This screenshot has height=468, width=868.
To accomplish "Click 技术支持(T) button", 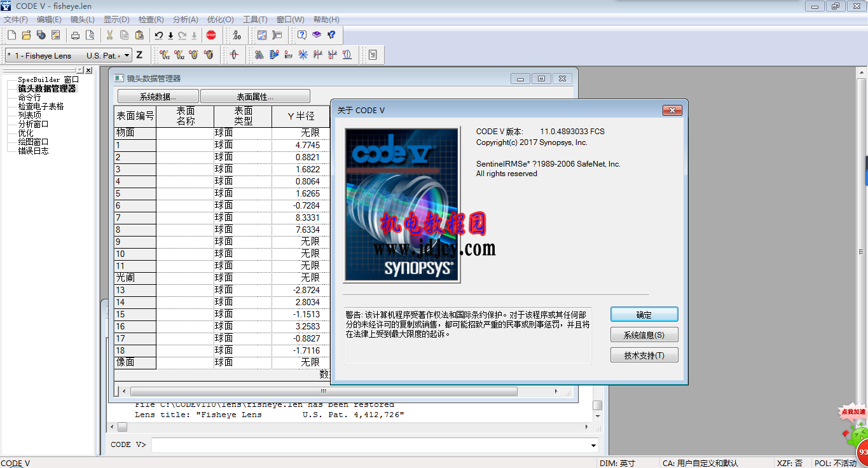I will coord(644,355).
